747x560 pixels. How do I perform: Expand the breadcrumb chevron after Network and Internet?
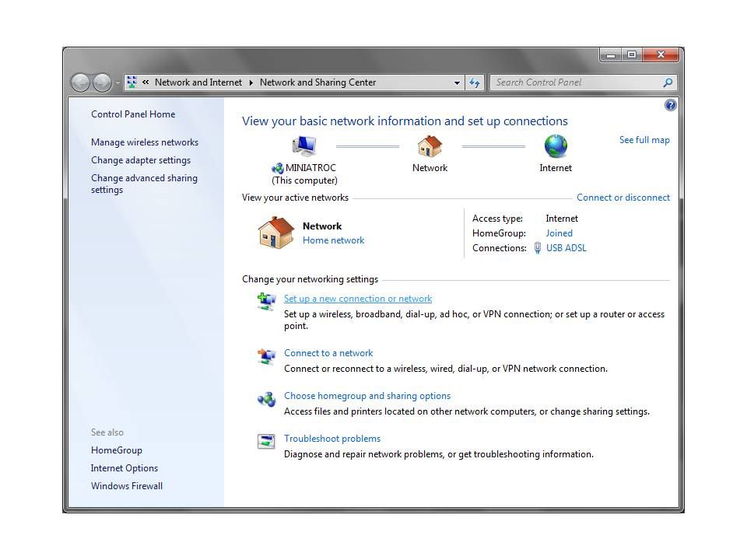click(x=251, y=82)
